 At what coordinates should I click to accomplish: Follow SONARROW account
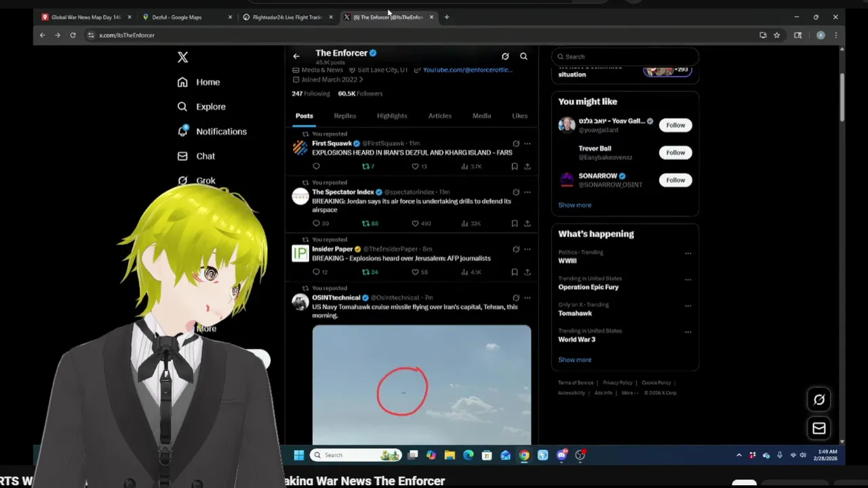(675, 180)
